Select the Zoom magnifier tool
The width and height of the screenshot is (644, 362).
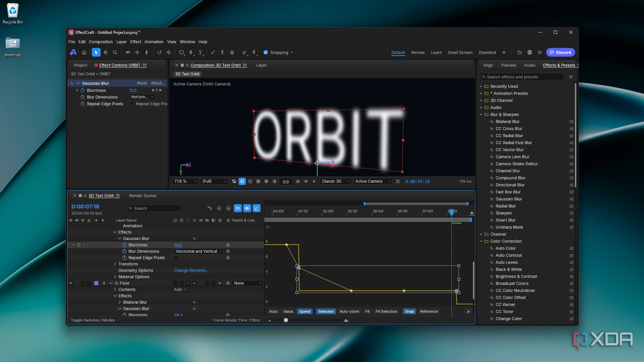(115, 53)
